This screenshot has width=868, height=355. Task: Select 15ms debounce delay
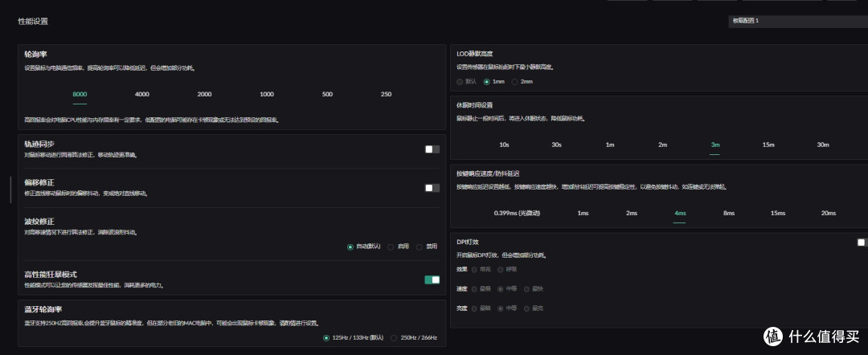click(777, 214)
